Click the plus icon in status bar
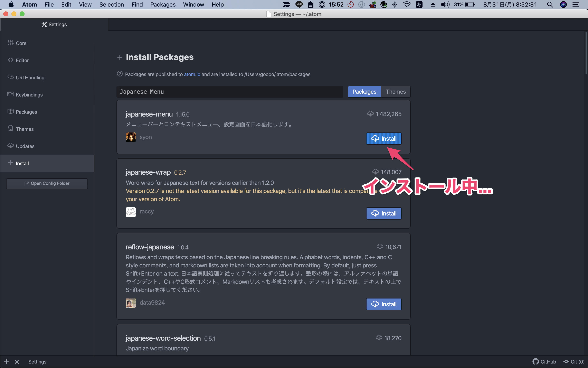Screen dimensions: 588x368 point(7,362)
